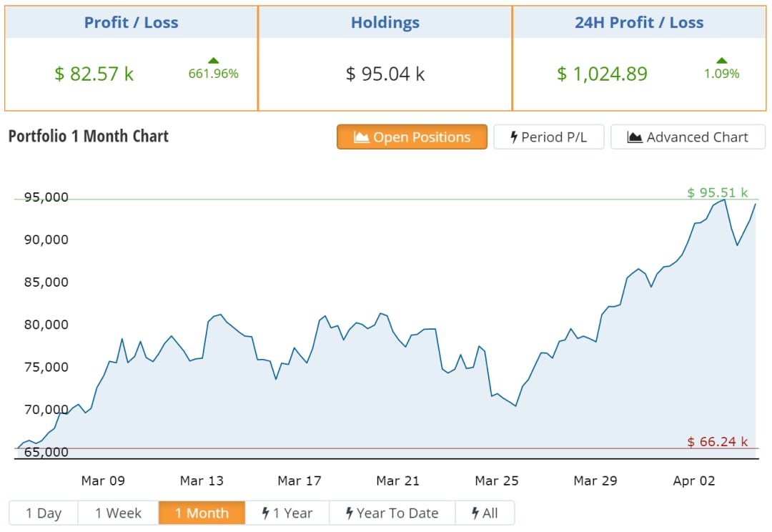Screen dimensions: 772x532
Task: Click the green up arrow above 1.09%
Action: (x=721, y=61)
